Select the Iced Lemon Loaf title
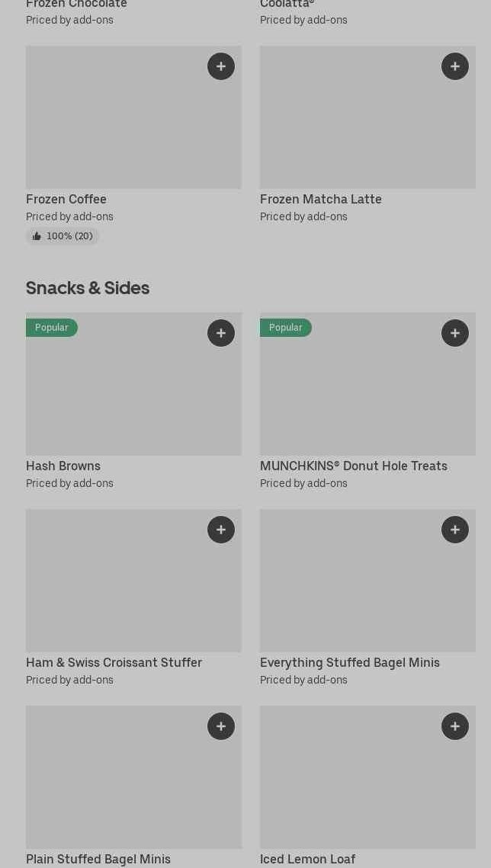This screenshot has width=491, height=868. (307, 859)
